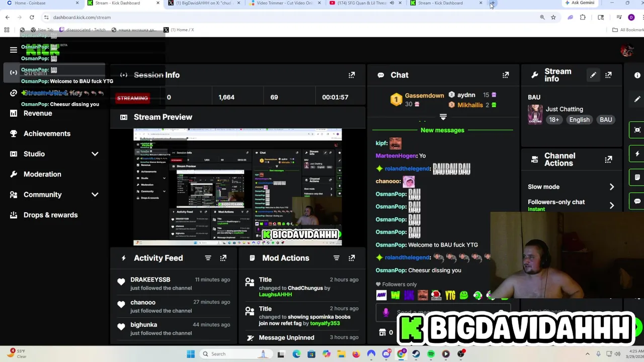Click the Drops & rewards gift icon
The height and width of the screenshot is (362, 644).
[14, 215]
